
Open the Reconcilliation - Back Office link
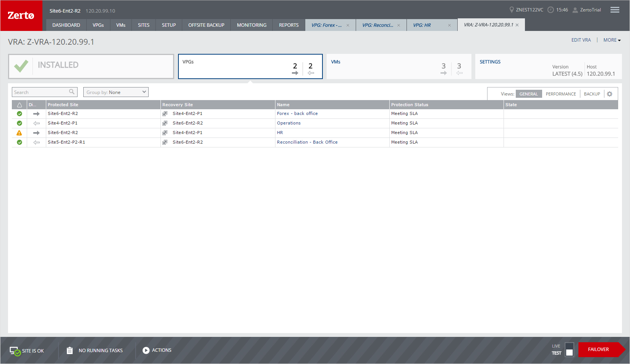click(307, 142)
